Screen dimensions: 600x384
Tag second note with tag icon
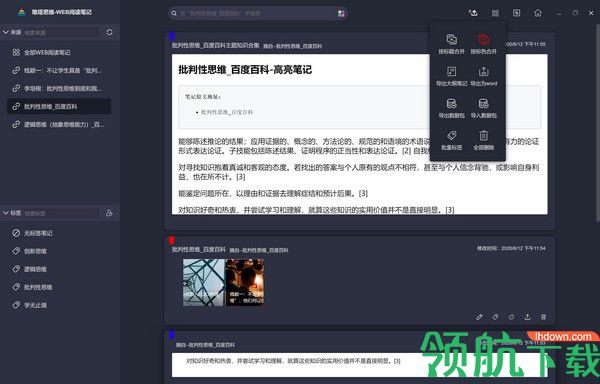point(496,317)
